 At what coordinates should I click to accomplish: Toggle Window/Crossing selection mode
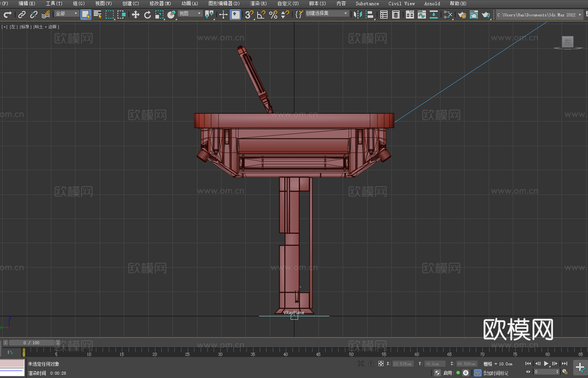click(122, 14)
